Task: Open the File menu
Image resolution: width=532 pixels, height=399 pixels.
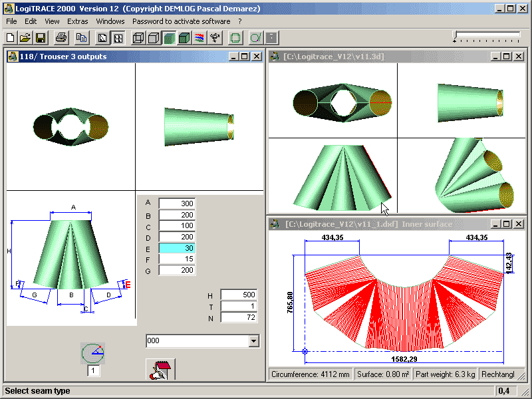Action: pos(11,21)
